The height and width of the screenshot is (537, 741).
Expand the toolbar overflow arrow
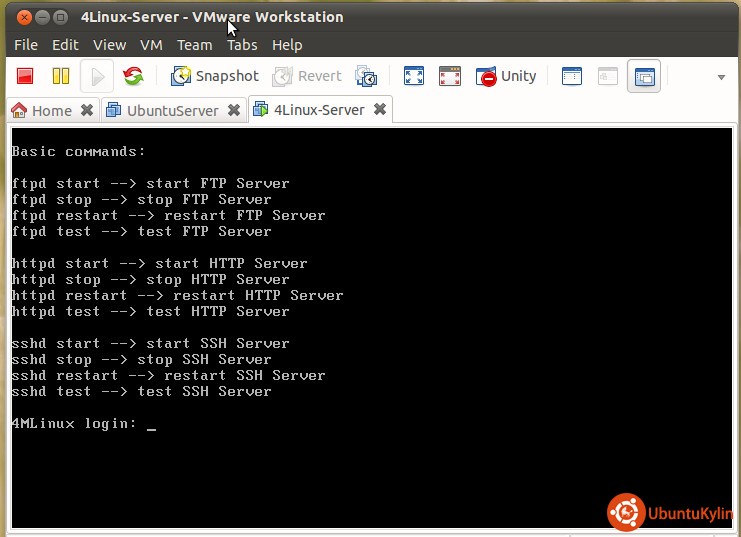coord(721,77)
